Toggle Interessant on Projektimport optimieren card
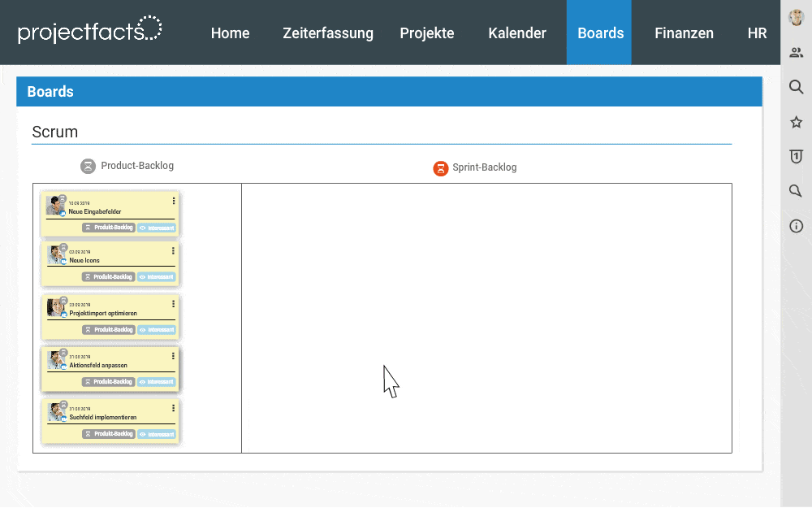812x508 pixels. [157, 330]
